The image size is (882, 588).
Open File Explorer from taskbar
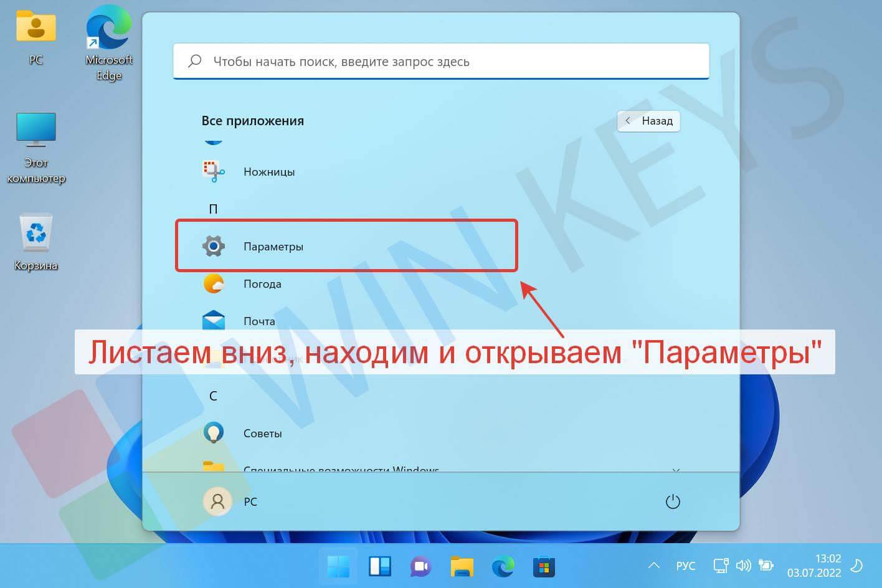[x=462, y=566]
